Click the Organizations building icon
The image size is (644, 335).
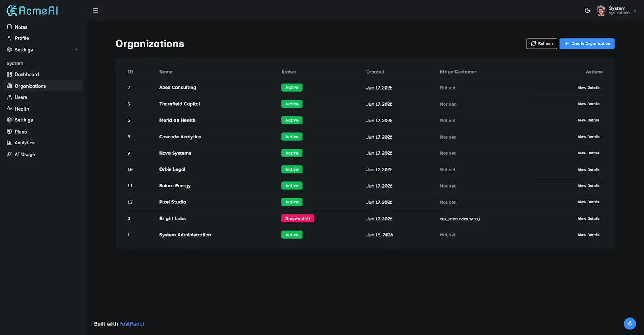[9, 86]
